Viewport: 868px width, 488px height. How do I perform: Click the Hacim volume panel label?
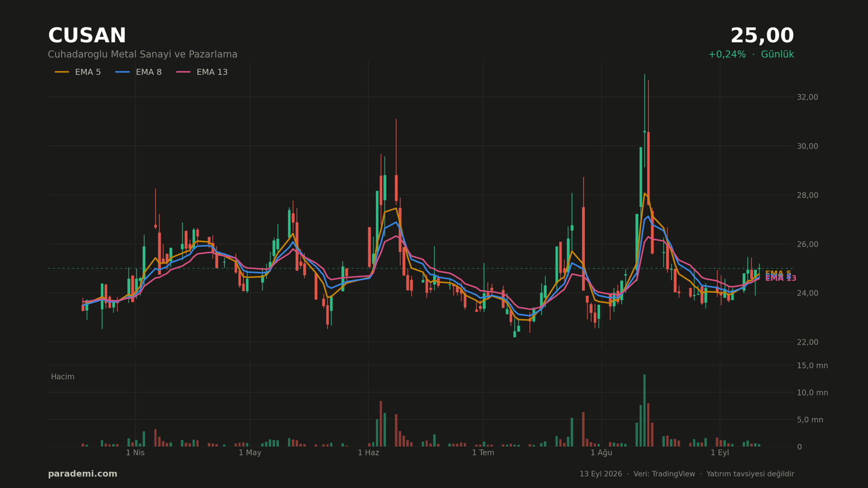click(x=62, y=377)
